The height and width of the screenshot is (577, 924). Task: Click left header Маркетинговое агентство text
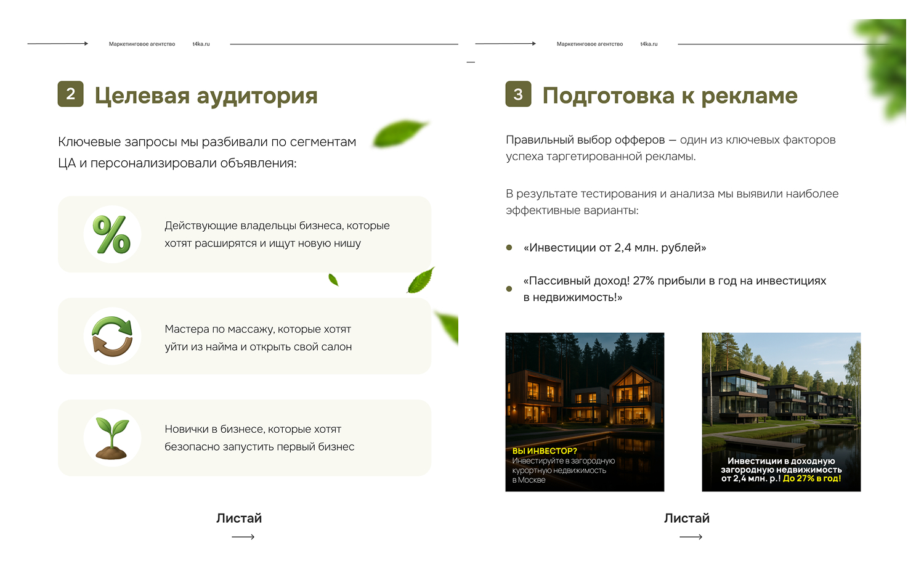pos(142,44)
